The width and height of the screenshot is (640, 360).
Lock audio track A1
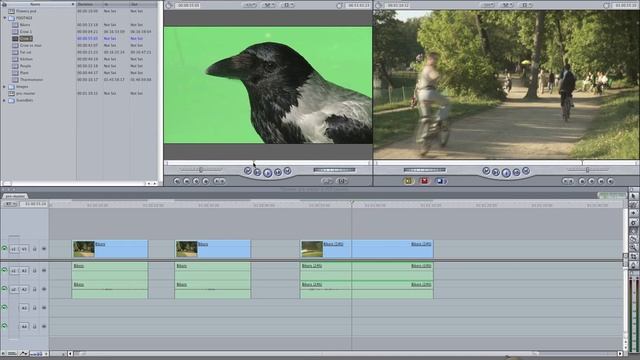pyautogui.click(x=35, y=270)
